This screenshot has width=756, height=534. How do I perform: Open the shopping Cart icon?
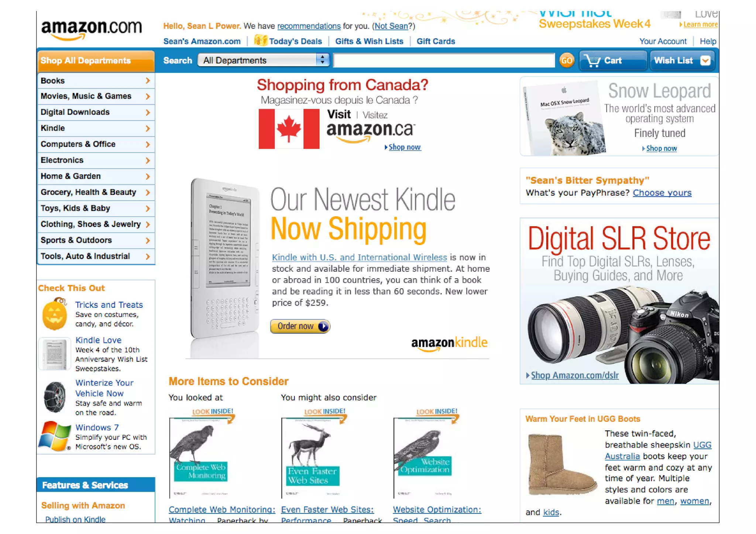[x=592, y=61]
